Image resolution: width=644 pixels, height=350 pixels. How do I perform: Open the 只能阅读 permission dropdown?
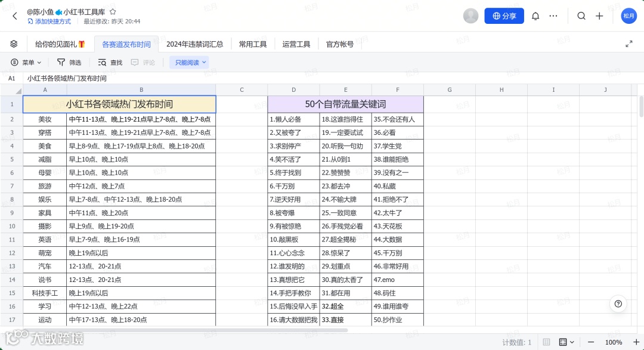click(x=190, y=63)
